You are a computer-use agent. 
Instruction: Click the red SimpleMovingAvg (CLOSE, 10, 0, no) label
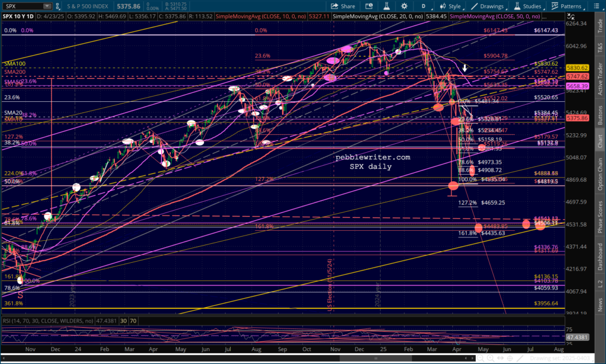[x=260, y=16]
